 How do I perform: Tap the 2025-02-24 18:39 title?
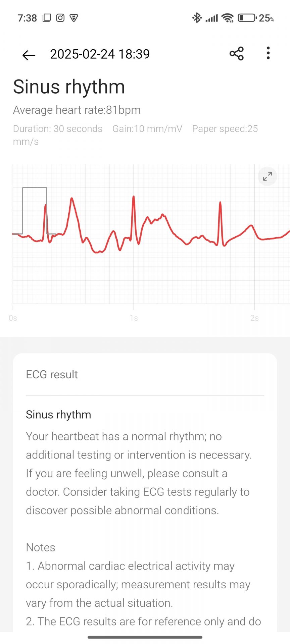click(x=100, y=54)
